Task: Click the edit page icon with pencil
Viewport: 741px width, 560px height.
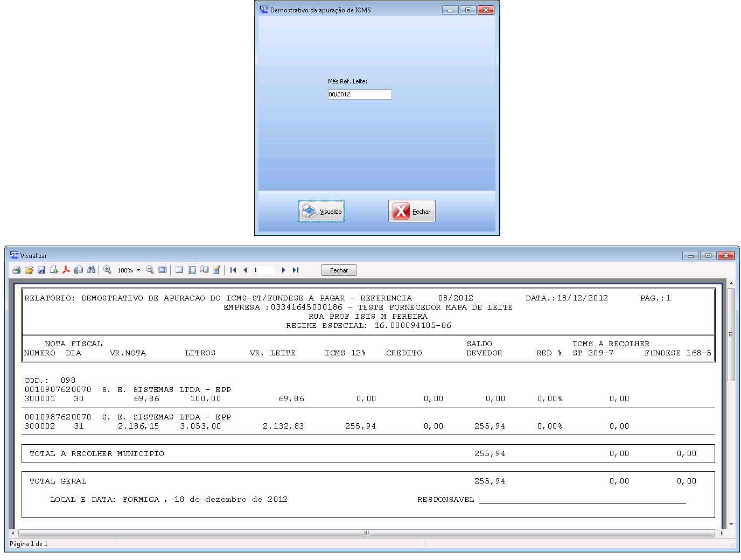Action: pos(216,270)
